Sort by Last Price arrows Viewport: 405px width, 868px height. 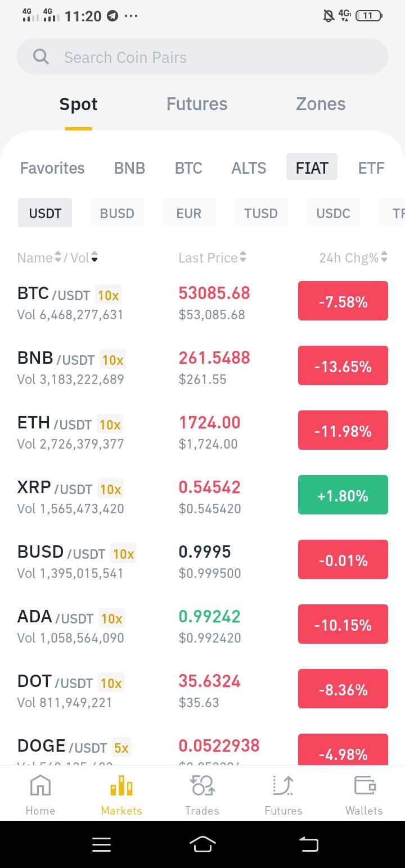pos(243,257)
